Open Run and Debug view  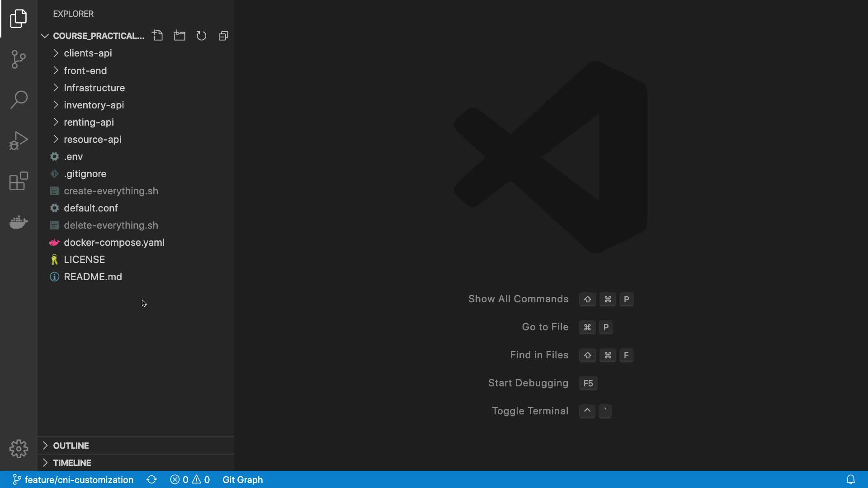[19, 141]
